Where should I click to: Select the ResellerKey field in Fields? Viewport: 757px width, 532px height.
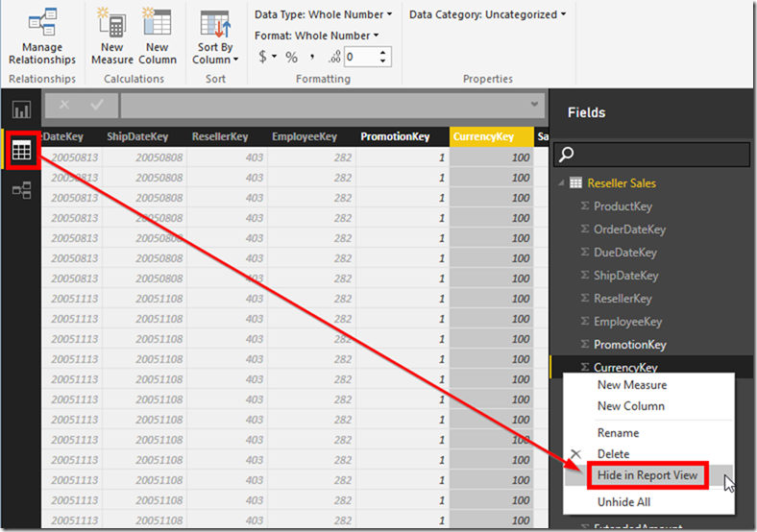click(x=623, y=299)
